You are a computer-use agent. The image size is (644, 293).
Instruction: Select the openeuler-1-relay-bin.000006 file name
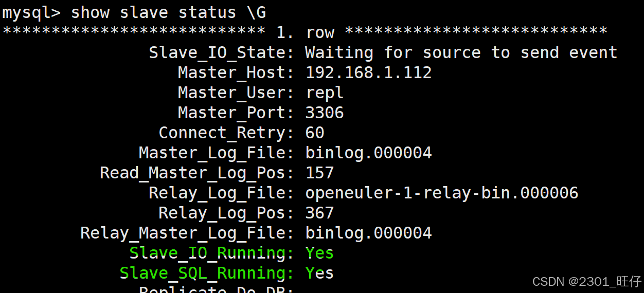click(441, 193)
